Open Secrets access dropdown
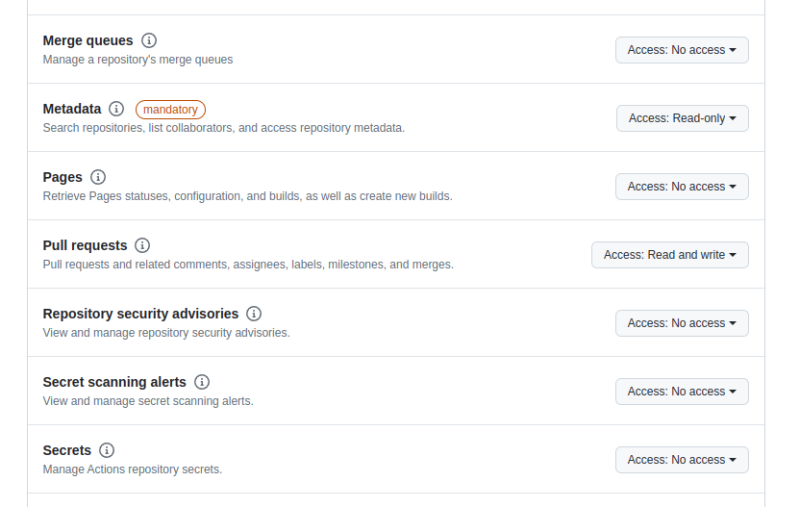Image resolution: width=800 pixels, height=507 pixels. tap(681, 460)
